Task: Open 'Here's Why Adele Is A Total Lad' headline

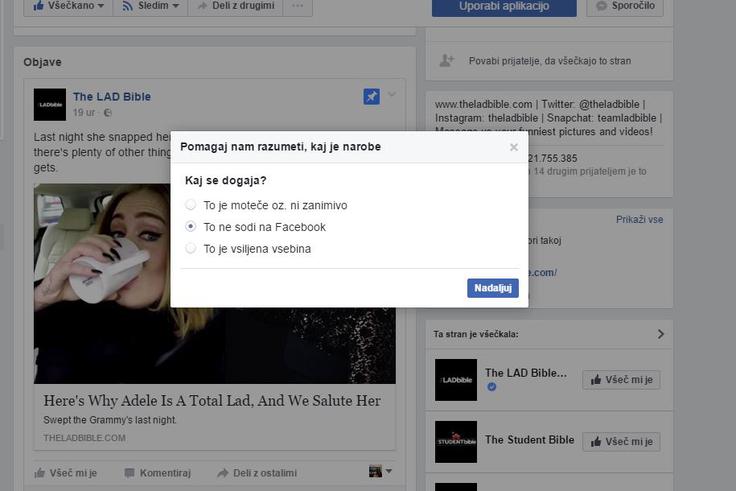Action: (x=212, y=400)
